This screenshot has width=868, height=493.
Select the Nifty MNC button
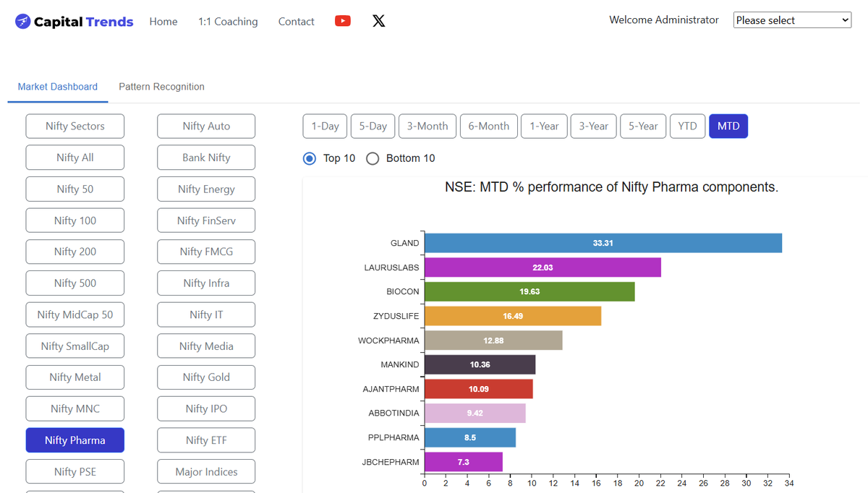[x=75, y=408]
